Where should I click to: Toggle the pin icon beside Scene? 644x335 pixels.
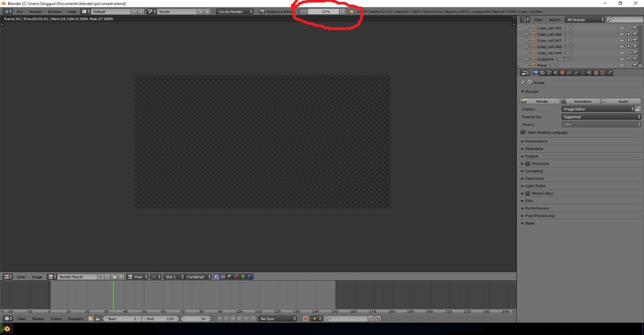point(523,83)
